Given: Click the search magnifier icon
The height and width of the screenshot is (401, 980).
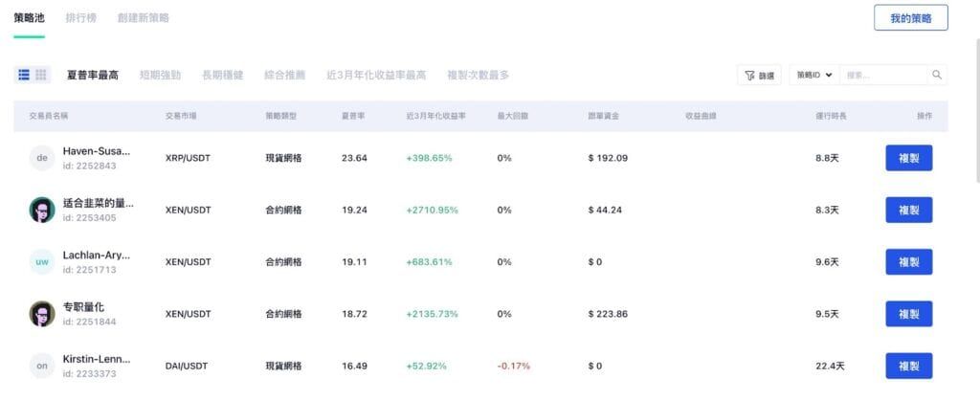Looking at the screenshot, I should click(x=937, y=75).
